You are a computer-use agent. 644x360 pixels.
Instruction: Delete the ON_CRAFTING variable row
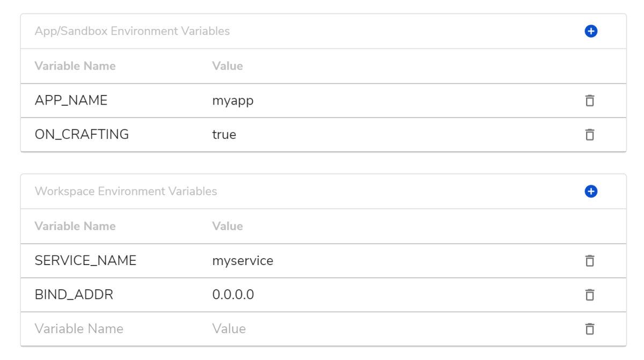590,135
